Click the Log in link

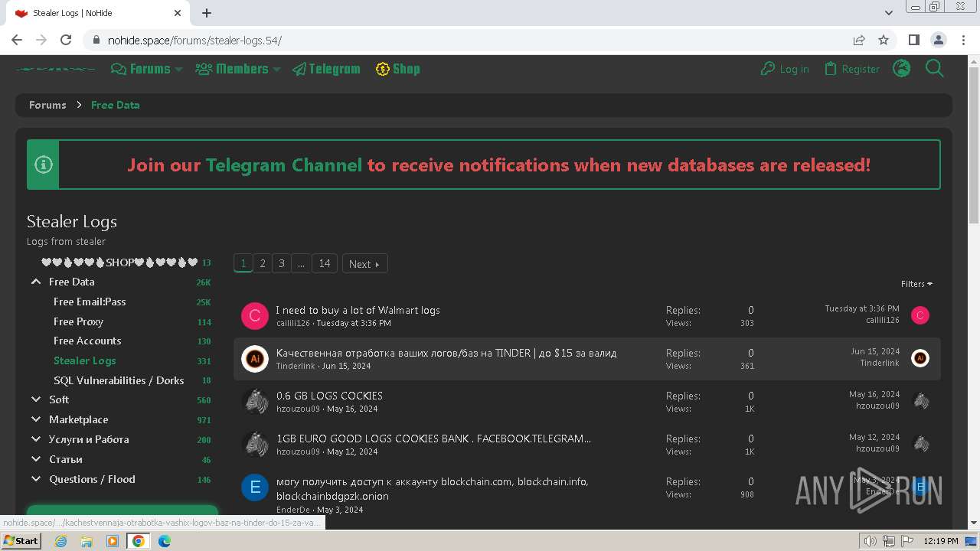[x=785, y=69]
